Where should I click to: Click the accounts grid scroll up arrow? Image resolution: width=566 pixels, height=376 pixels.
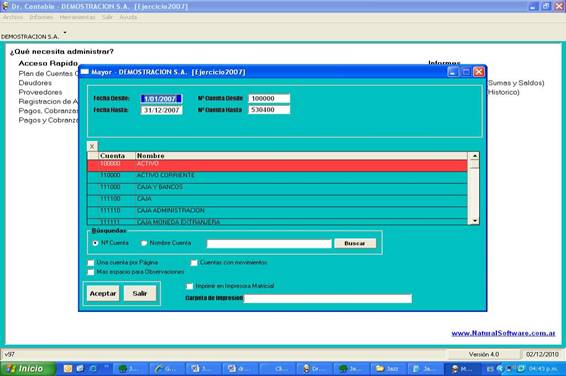click(474, 156)
